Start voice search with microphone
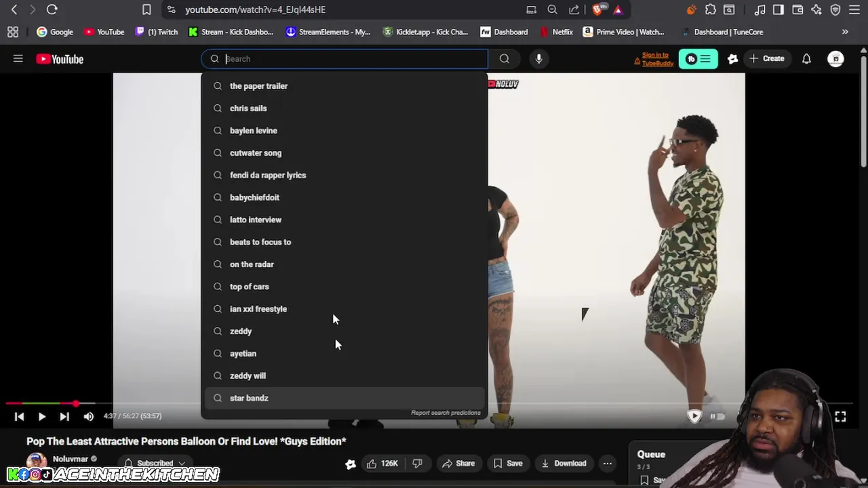Viewport: 868px width, 488px height. (x=538, y=59)
